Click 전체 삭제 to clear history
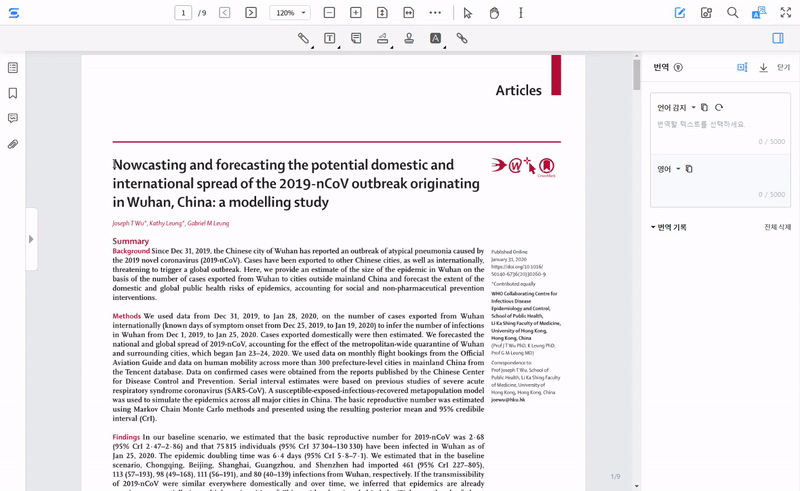This screenshot has height=491, width=800. point(777,227)
